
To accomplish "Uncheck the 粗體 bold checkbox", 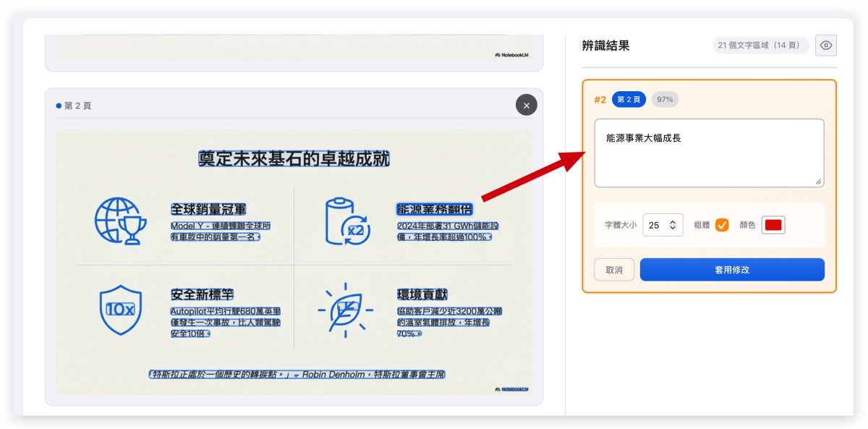I will point(722,225).
